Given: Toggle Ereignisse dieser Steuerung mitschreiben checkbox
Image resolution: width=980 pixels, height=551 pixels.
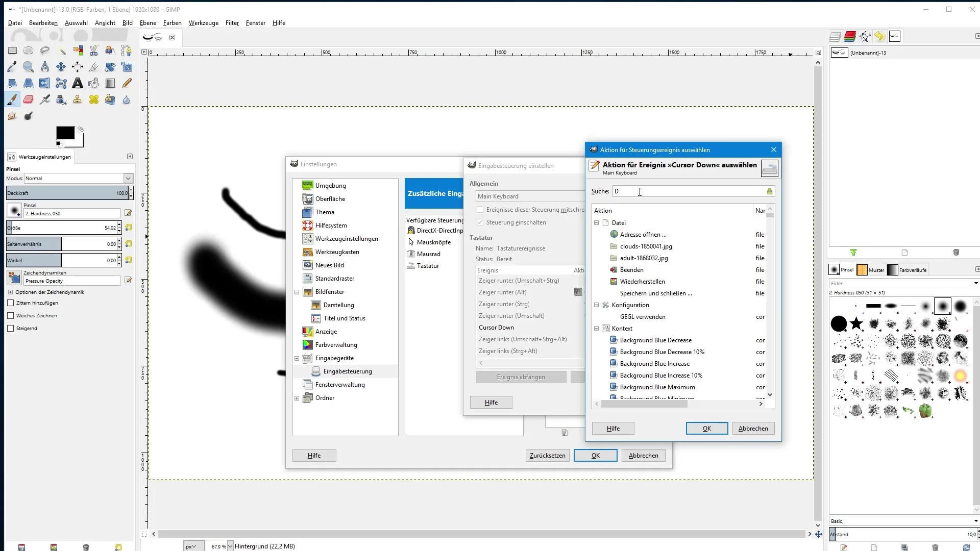Looking at the screenshot, I should tap(480, 210).
